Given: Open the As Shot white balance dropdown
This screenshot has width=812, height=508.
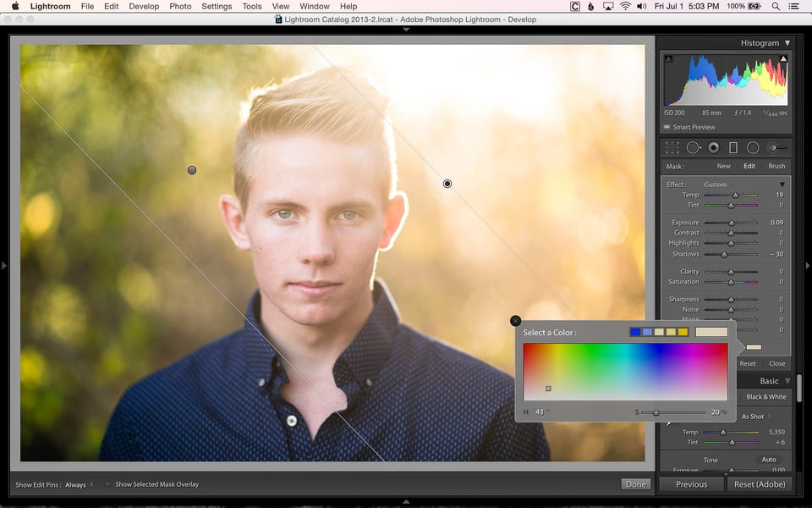Looking at the screenshot, I should [756, 417].
